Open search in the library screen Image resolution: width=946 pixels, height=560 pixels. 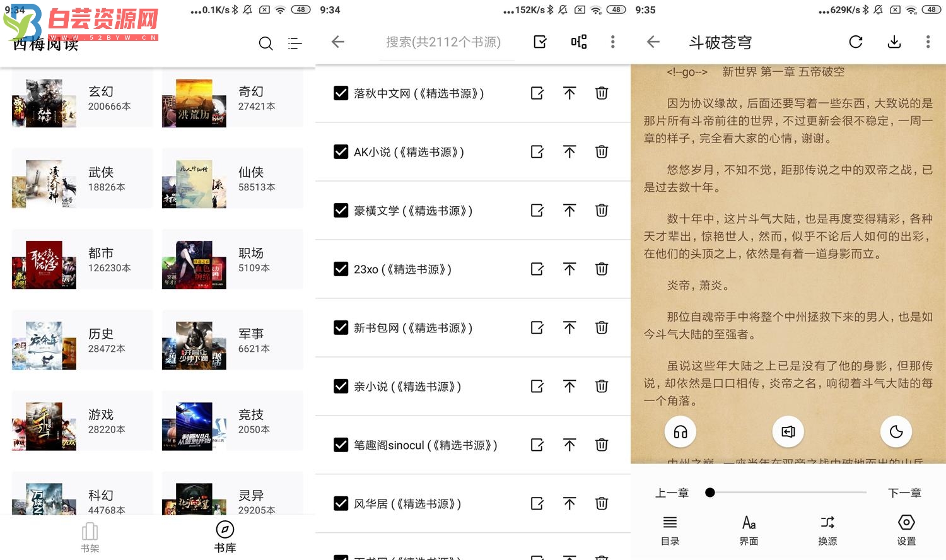[x=266, y=43]
